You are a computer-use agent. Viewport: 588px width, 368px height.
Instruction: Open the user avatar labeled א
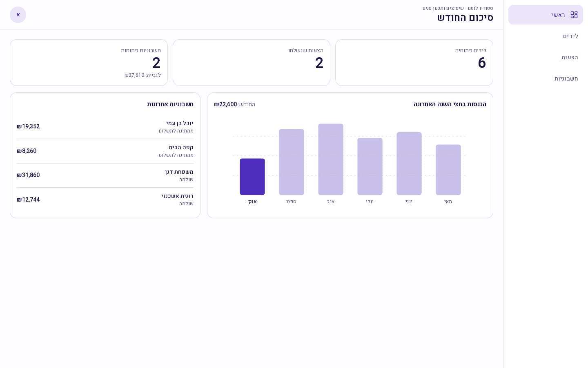point(18,15)
